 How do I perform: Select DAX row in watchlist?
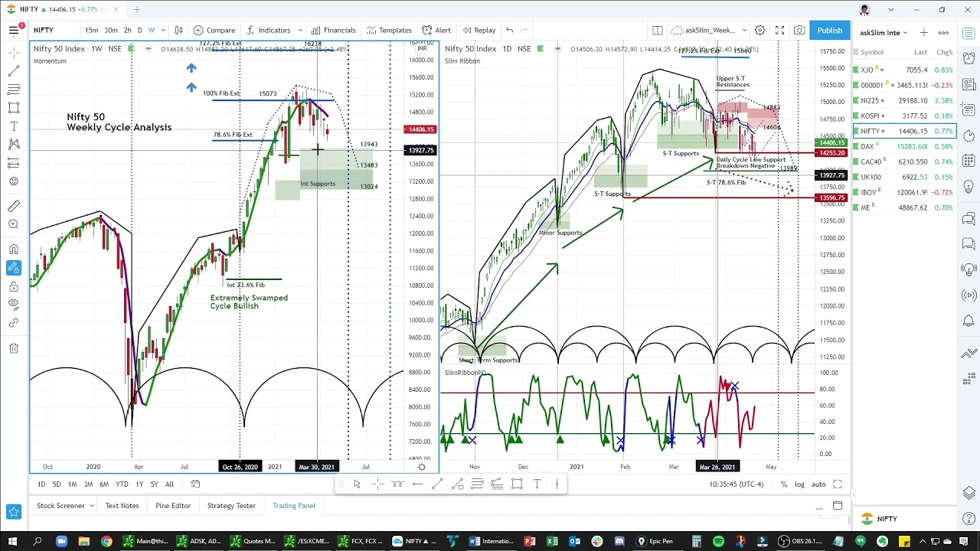[x=905, y=146]
